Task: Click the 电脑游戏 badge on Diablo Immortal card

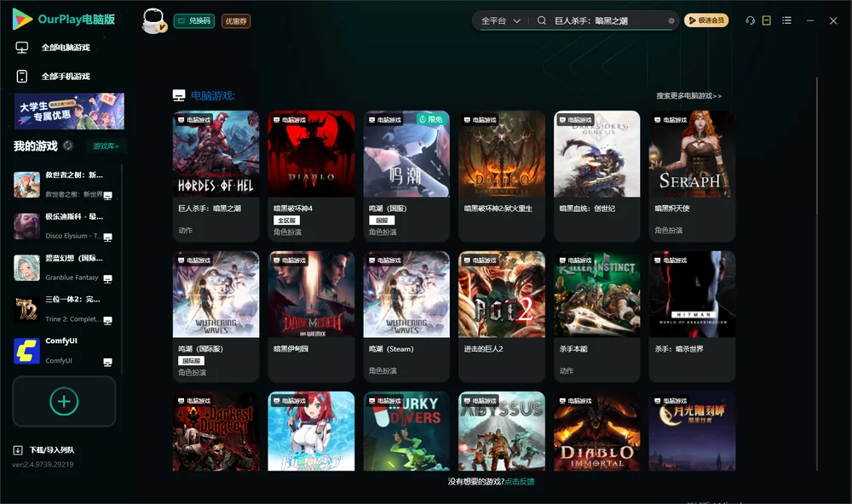Action: tap(575, 401)
